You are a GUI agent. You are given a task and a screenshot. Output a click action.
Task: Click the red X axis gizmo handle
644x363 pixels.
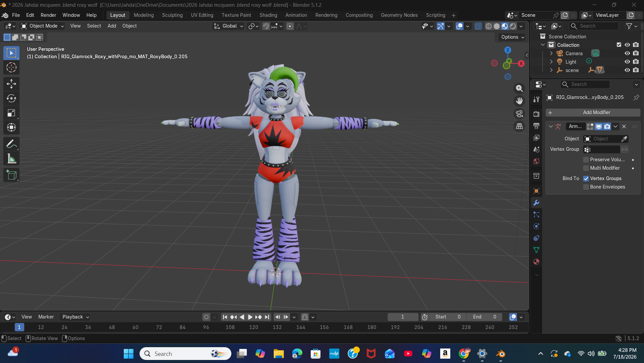521,63
